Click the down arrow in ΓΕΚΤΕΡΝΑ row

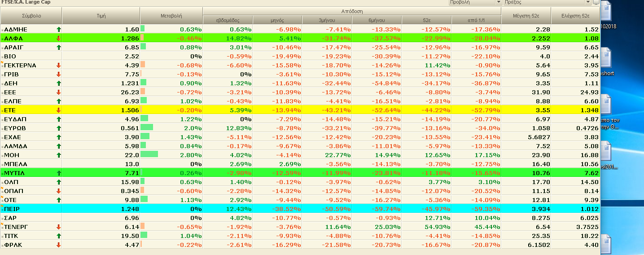pyautogui.click(x=58, y=65)
